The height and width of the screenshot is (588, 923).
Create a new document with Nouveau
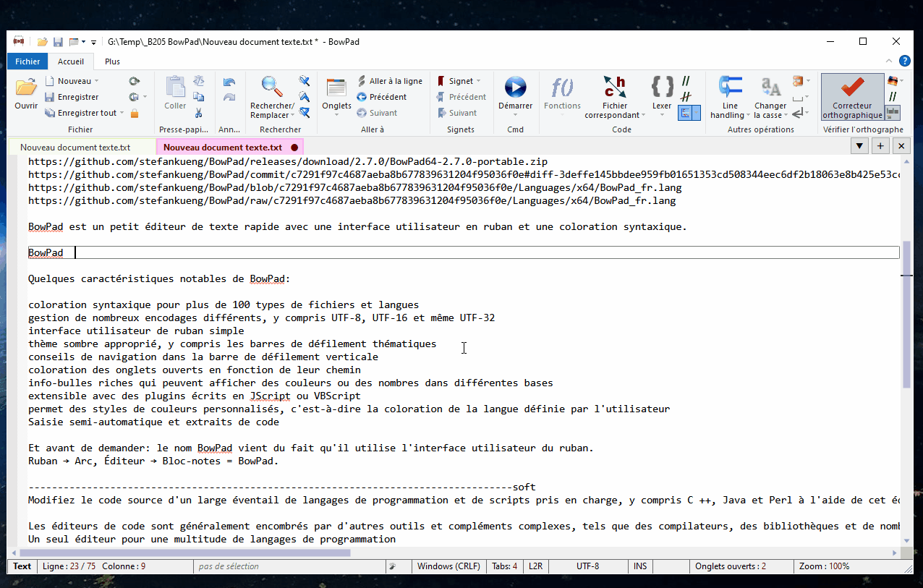pyautogui.click(x=68, y=81)
